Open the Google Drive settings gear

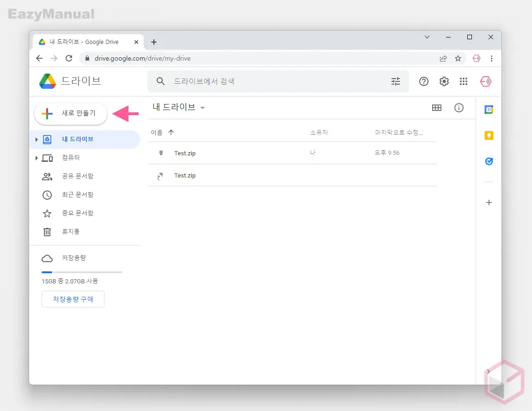pos(444,81)
